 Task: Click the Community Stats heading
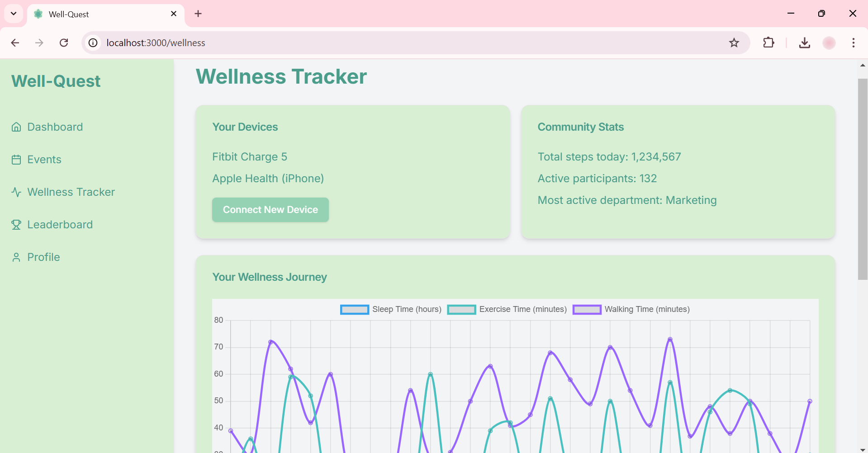581,127
